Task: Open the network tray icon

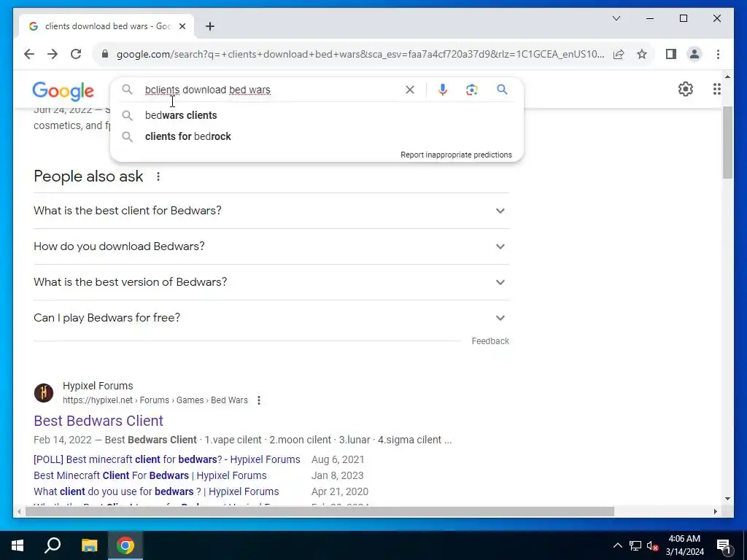Action: coord(635,545)
